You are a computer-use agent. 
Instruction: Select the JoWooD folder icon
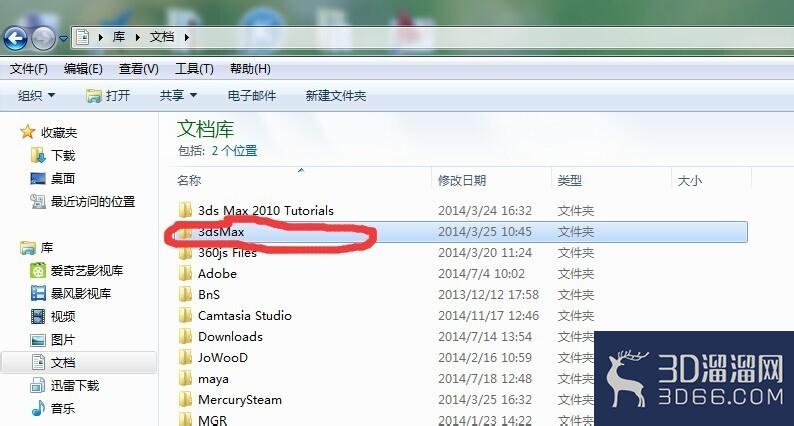(185, 358)
